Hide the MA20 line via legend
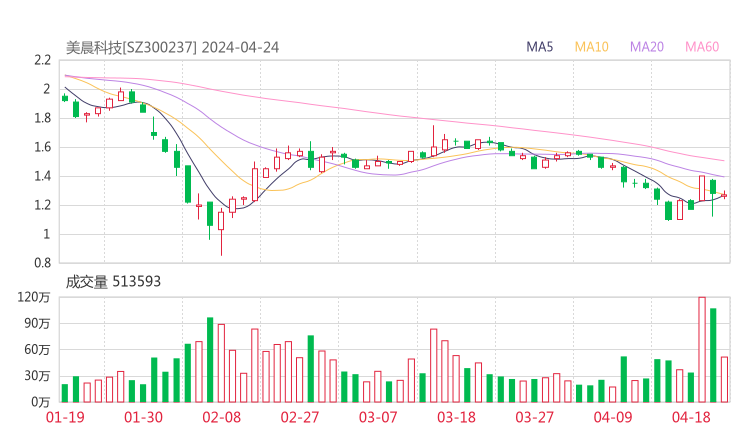Image resolution: width=740 pixels, height=440 pixels. (646, 47)
